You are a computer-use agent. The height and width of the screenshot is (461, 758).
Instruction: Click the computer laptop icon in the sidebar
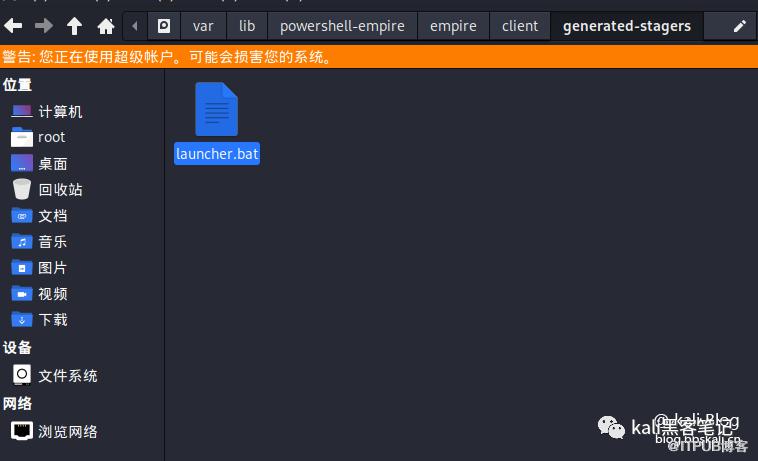click(22, 112)
